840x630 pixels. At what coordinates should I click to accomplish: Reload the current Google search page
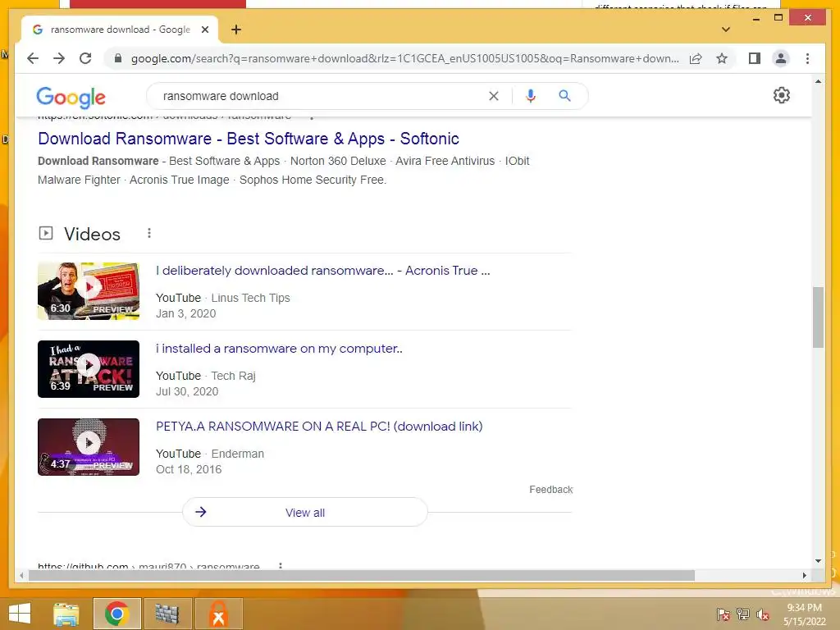click(x=85, y=58)
